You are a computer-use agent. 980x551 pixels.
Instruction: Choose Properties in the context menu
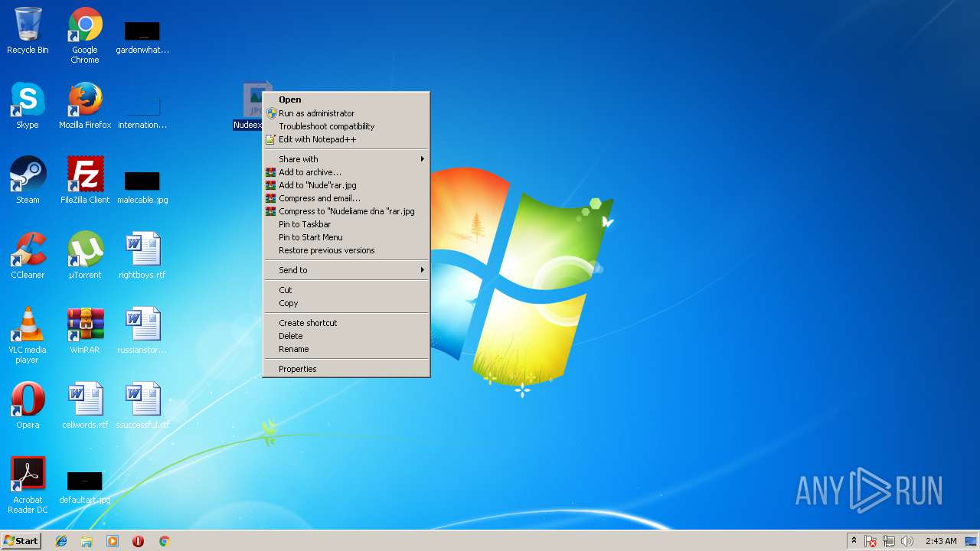tap(346, 369)
